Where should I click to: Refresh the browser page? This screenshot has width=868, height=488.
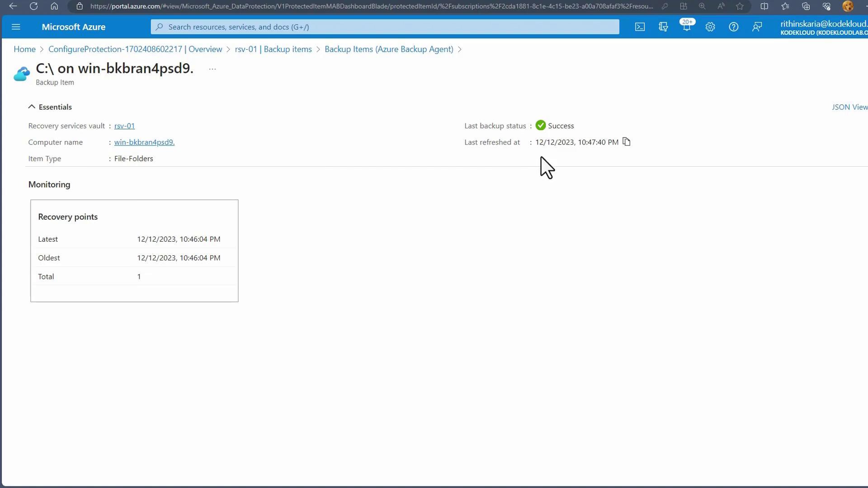coord(33,6)
